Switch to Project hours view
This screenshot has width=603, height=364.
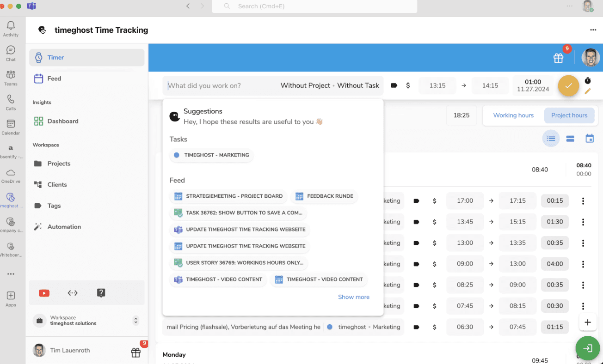569,115
